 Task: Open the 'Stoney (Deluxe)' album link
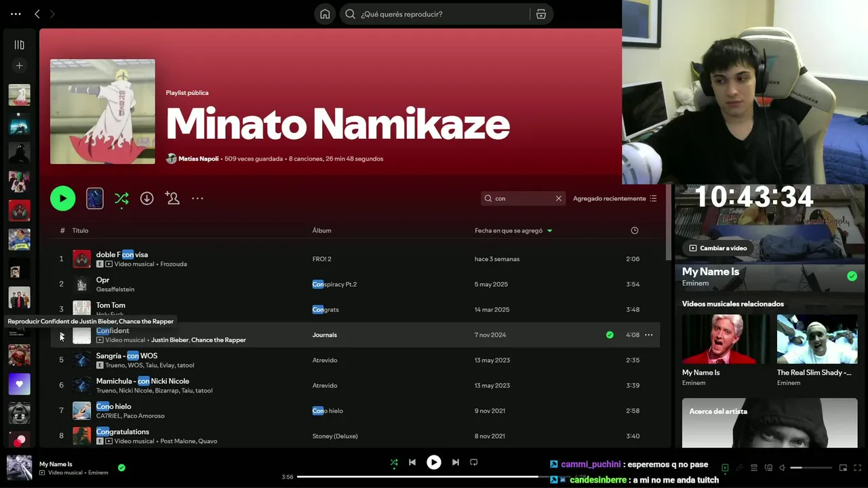pos(335,436)
